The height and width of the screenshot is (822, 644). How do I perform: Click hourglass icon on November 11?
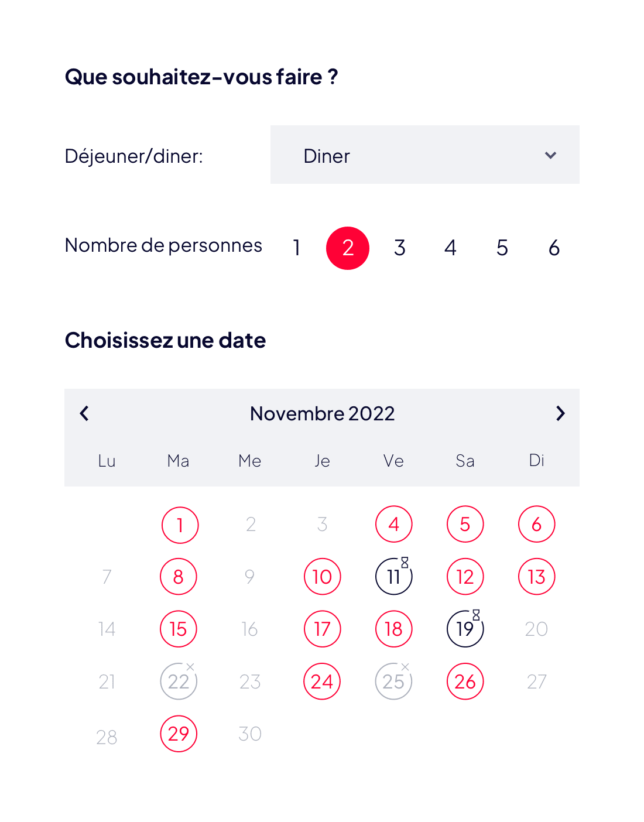coord(405,563)
